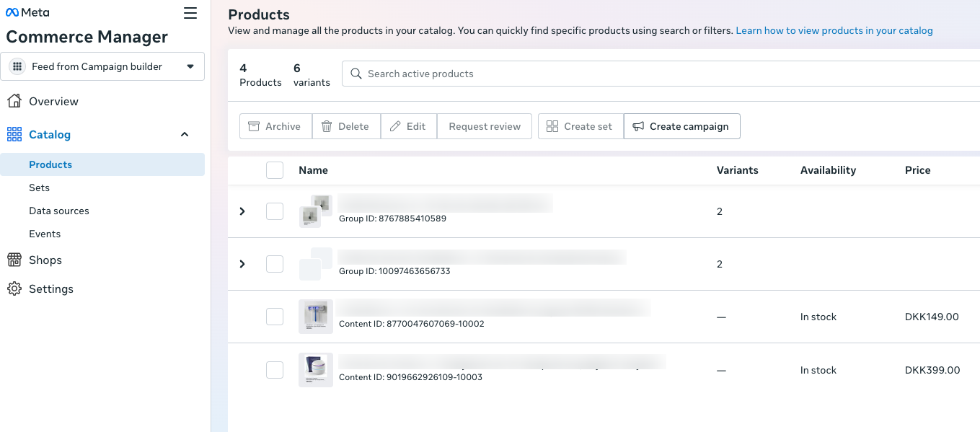Open the Feed from Campaign builder dropdown
The image size is (980, 432).
point(102,66)
